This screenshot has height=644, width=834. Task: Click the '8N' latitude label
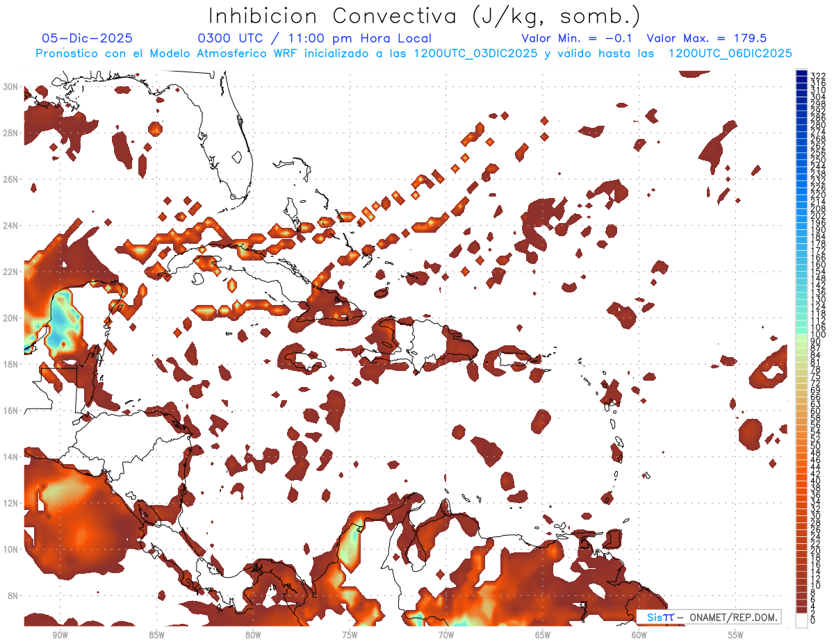point(13,595)
